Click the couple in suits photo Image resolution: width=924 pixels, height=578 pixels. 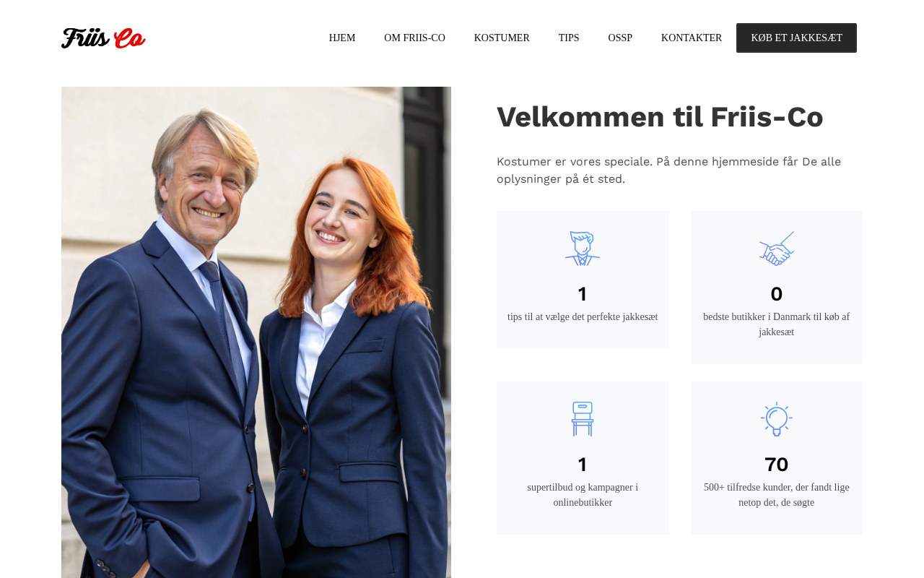click(256, 332)
